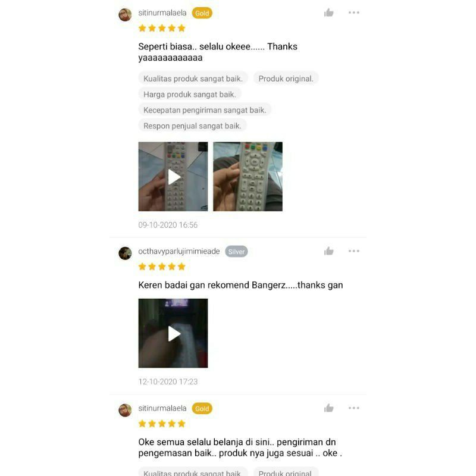476x476 pixels.
Task: Open the sitinurmalaela username on first review
Action: (x=162, y=12)
